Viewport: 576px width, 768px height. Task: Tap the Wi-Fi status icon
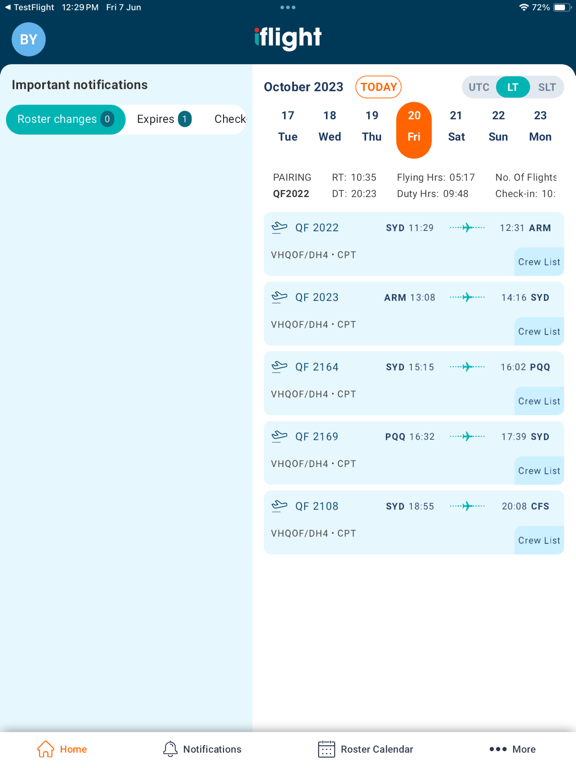[524, 7]
